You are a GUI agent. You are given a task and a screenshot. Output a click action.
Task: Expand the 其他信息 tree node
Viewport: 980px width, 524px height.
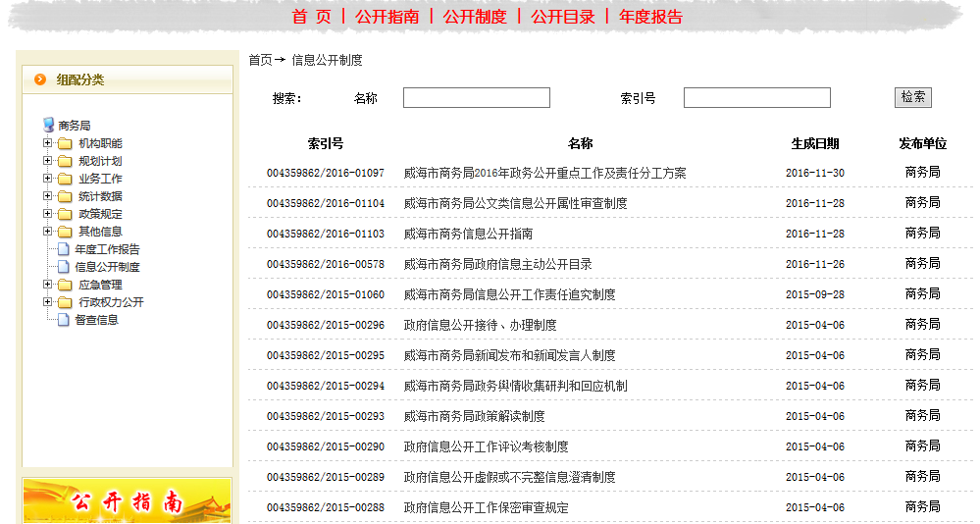pyautogui.click(x=47, y=232)
